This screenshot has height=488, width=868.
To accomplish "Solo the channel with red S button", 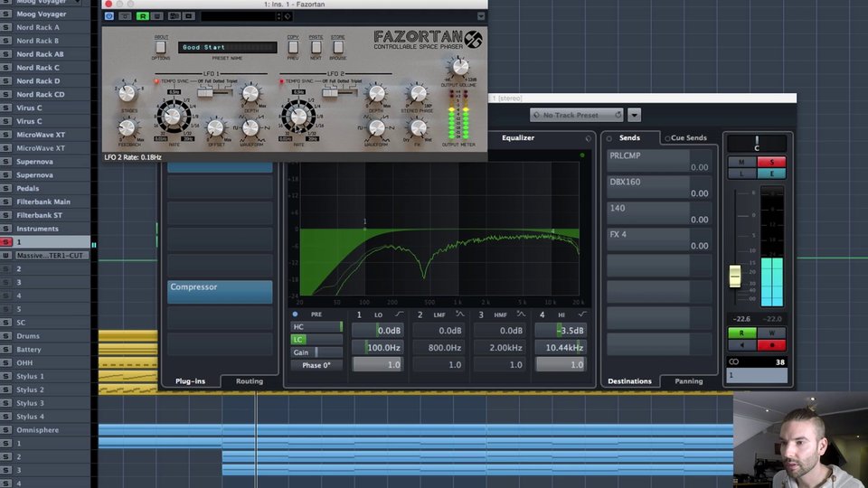I will 771,162.
